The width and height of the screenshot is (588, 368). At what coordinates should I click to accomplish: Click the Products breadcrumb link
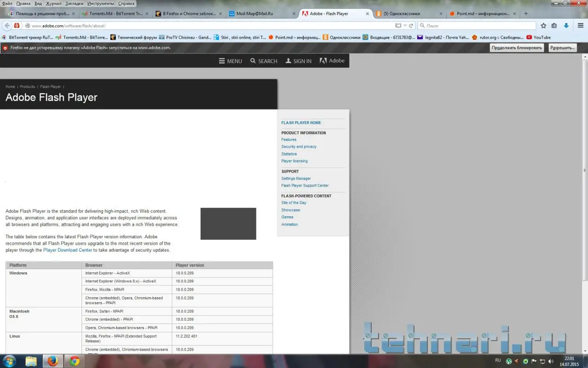pyautogui.click(x=28, y=86)
